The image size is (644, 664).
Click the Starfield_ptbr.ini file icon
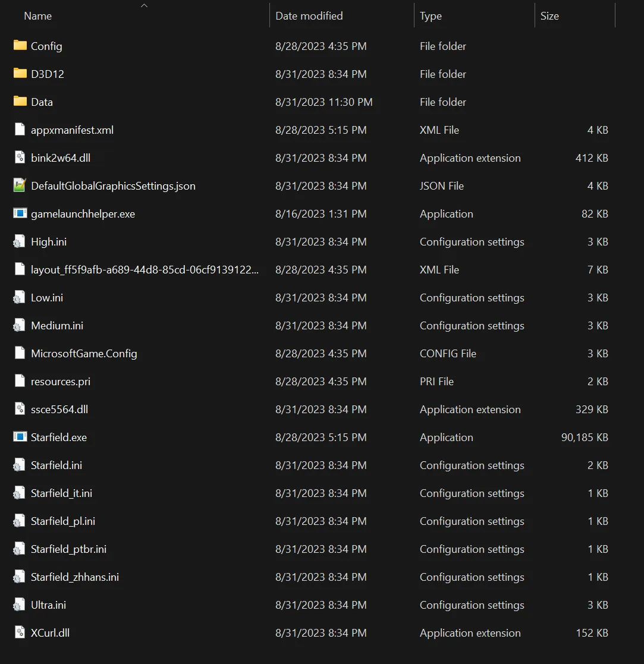pos(19,549)
